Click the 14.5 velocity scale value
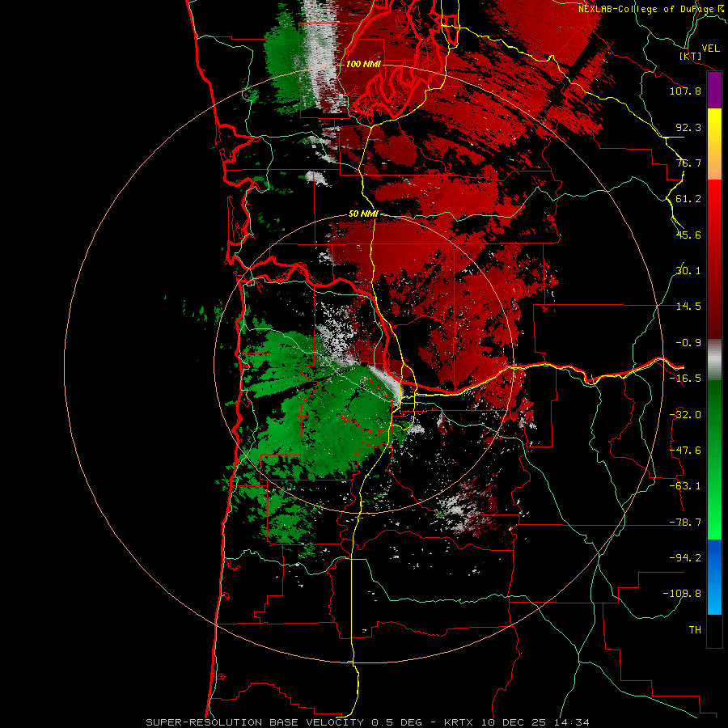This screenshot has height=728, width=728. coord(688,307)
